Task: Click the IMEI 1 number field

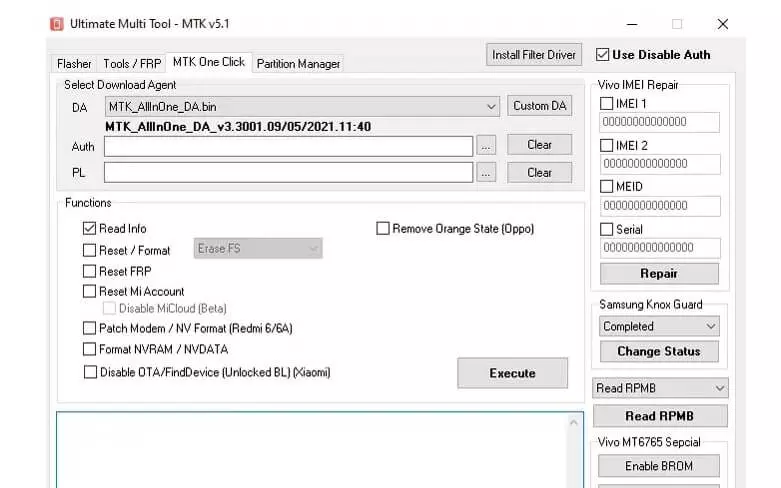Action: point(660,122)
